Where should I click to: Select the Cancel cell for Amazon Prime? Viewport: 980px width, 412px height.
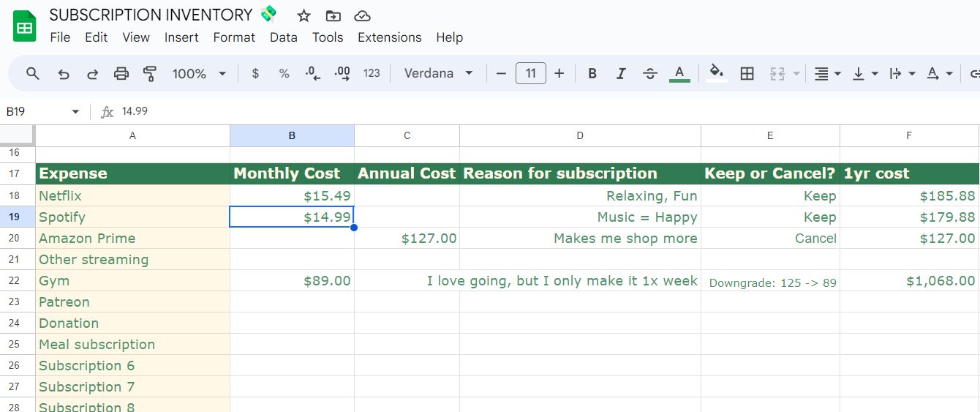point(770,239)
